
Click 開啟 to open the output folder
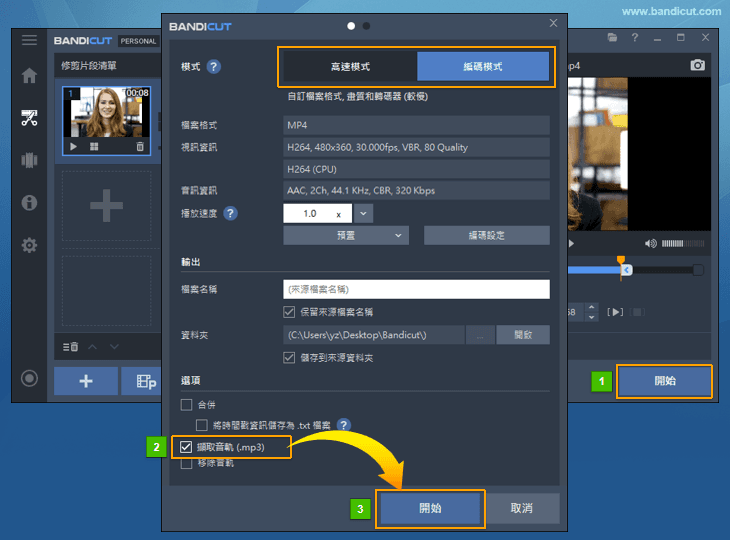coord(523,335)
